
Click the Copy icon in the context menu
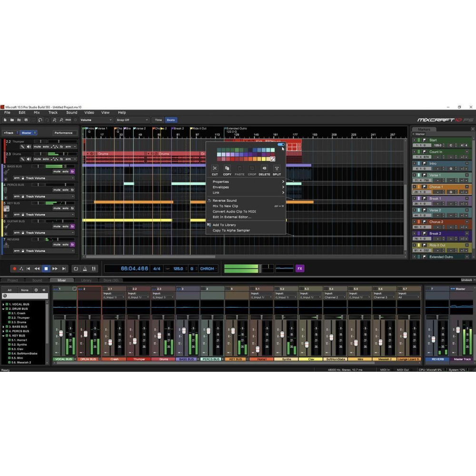(227, 169)
